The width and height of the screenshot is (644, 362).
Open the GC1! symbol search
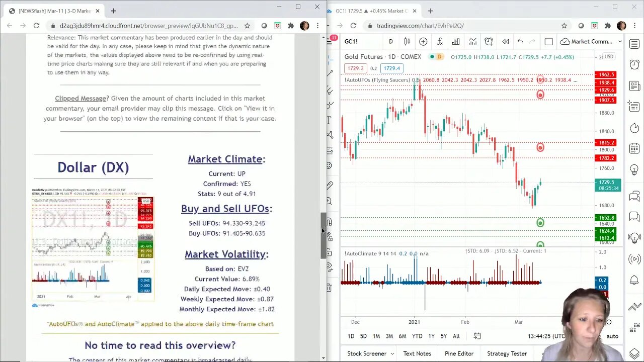point(351,42)
